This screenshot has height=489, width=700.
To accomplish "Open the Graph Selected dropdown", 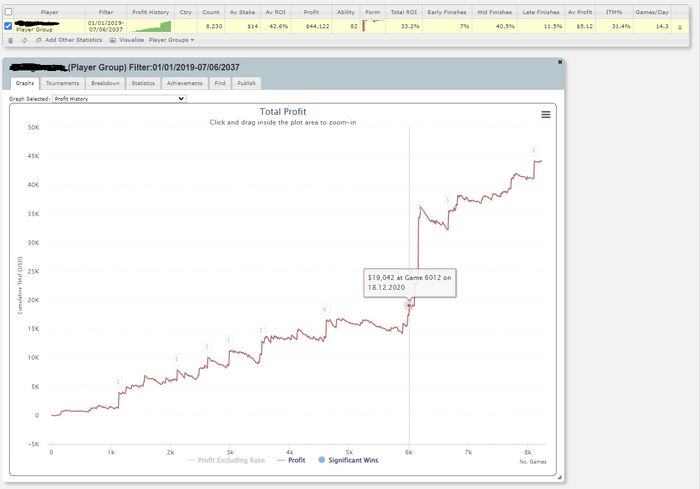I will click(119, 99).
